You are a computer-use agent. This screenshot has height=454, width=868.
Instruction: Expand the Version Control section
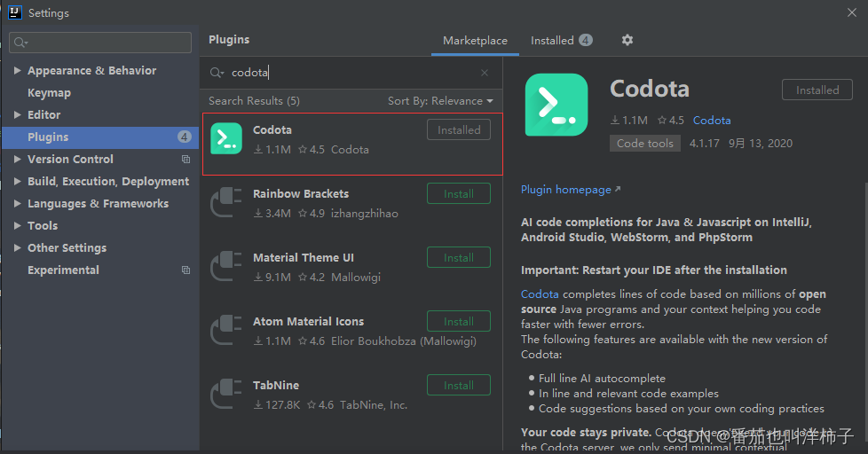click(x=17, y=159)
